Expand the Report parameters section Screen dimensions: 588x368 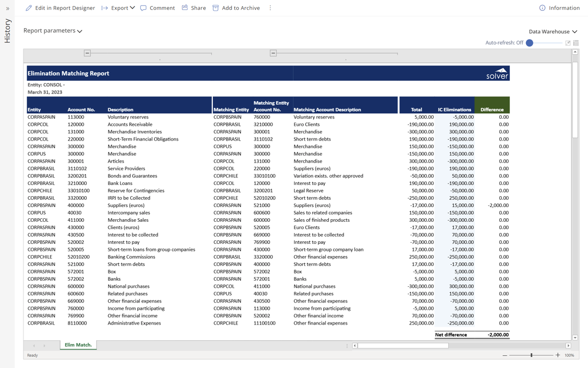click(x=53, y=31)
